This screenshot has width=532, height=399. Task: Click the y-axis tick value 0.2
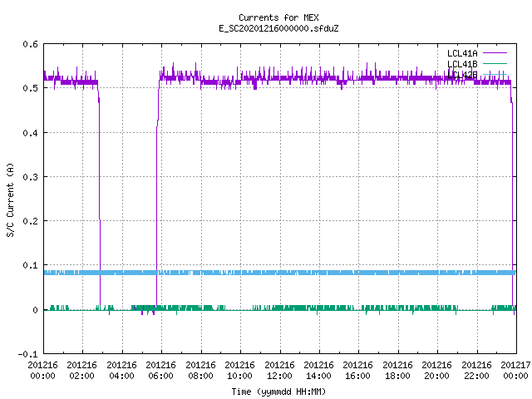coord(30,221)
